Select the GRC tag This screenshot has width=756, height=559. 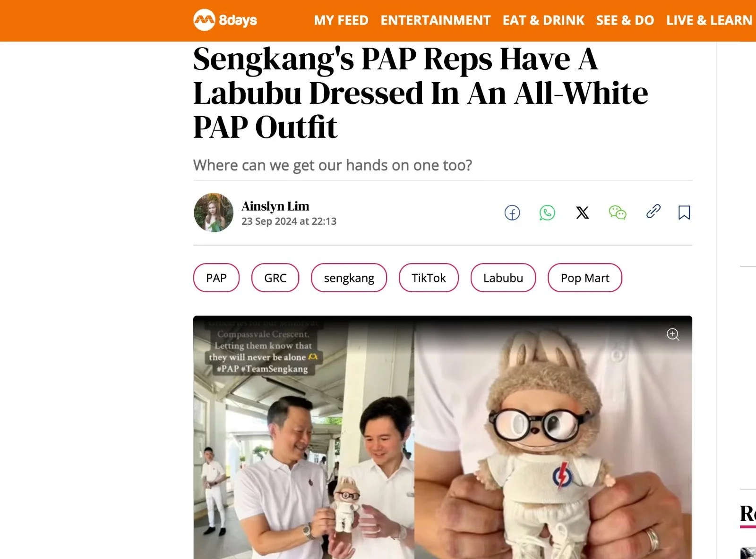[x=275, y=278]
